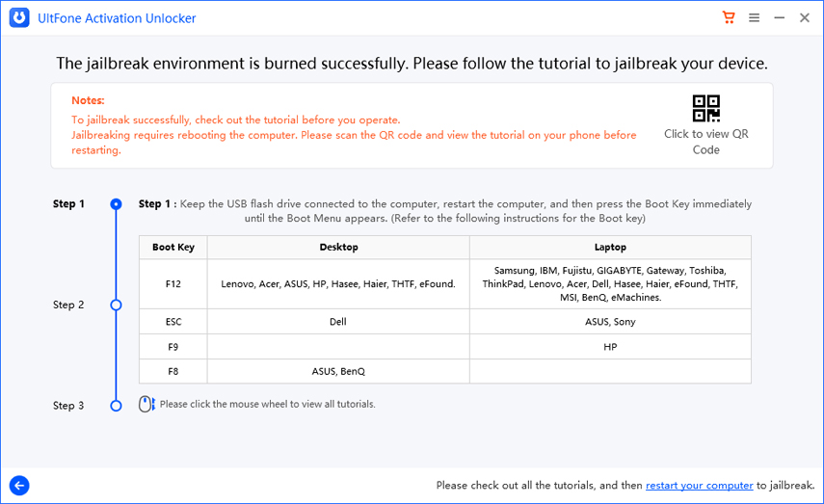Click the ESC boot key cell
824x504 pixels.
173,322
